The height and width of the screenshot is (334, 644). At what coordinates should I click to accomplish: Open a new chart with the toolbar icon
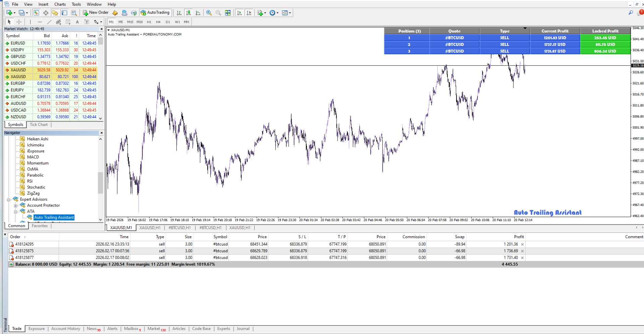(x=9, y=13)
